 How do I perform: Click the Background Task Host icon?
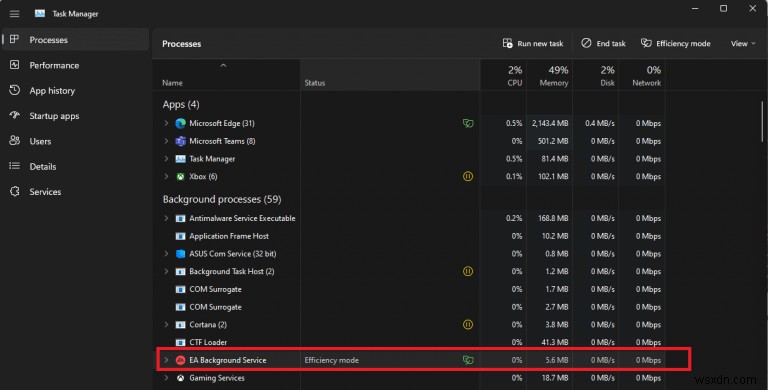coord(180,271)
